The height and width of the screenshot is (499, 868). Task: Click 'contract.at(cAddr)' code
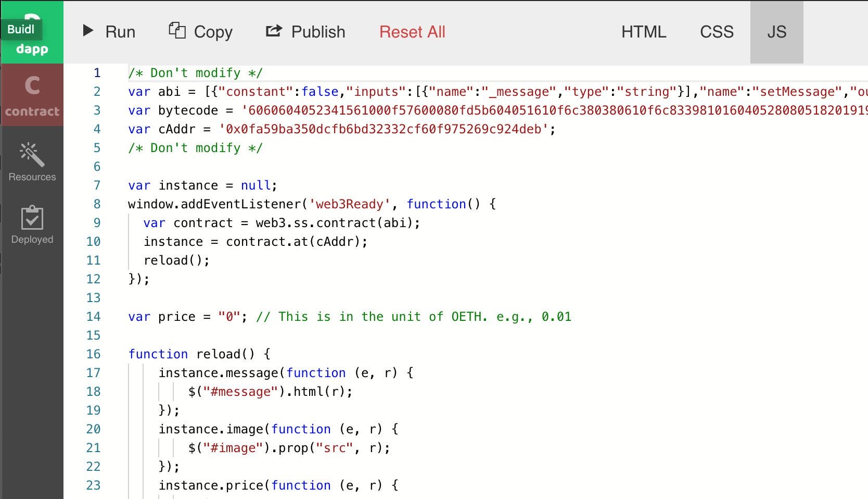(293, 242)
